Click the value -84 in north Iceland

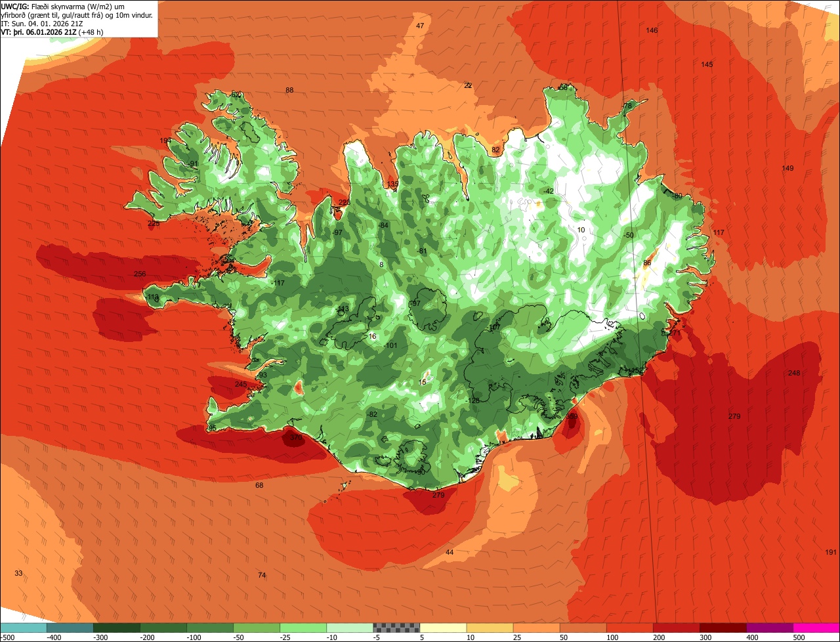pos(384,225)
